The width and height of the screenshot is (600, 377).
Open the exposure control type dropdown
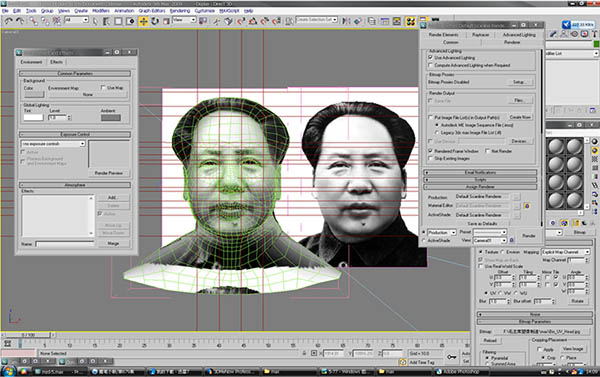(x=53, y=144)
